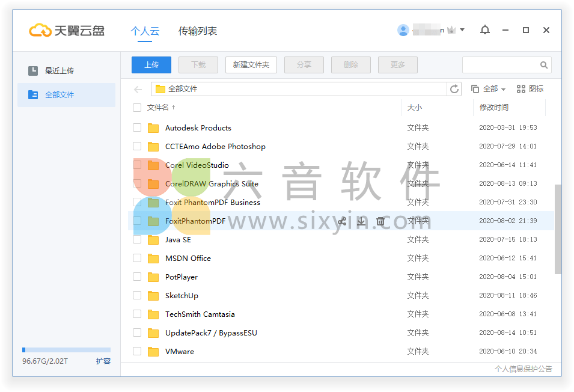The width and height of the screenshot is (574, 392).
Task: Click the magnifying glass in the search box
Action: [x=544, y=64]
